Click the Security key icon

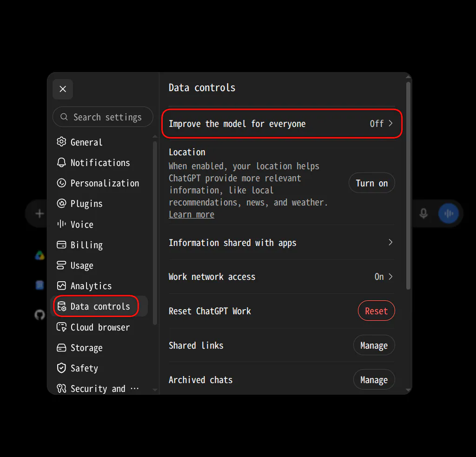[61, 389]
